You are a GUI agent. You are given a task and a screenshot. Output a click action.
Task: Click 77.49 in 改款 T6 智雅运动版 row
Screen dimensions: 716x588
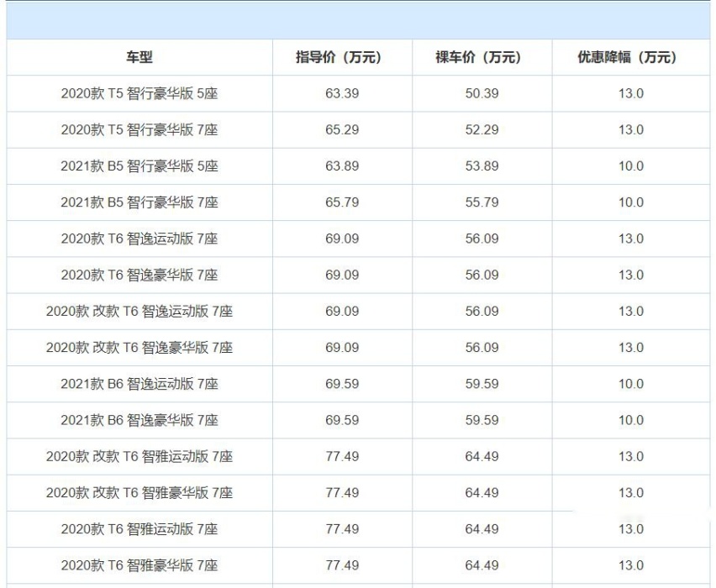pyautogui.click(x=342, y=456)
